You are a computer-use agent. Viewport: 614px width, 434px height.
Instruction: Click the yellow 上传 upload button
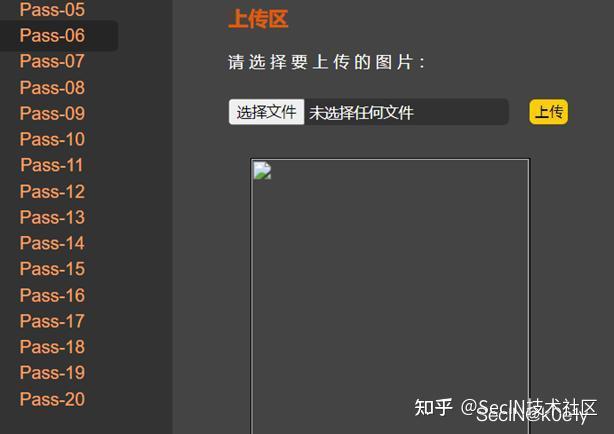[x=549, y=112]
